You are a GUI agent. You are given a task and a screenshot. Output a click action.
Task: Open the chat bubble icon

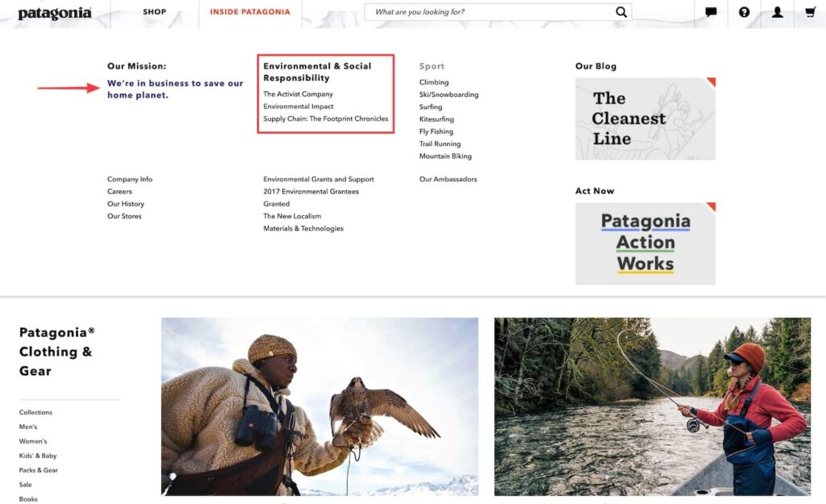pyautogui.click(x=711, y=12)
